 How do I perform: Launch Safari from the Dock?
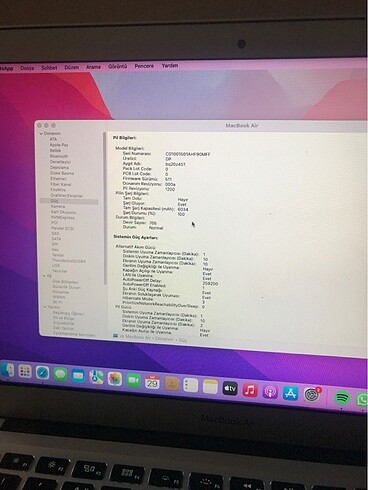[x=43, y=373]
